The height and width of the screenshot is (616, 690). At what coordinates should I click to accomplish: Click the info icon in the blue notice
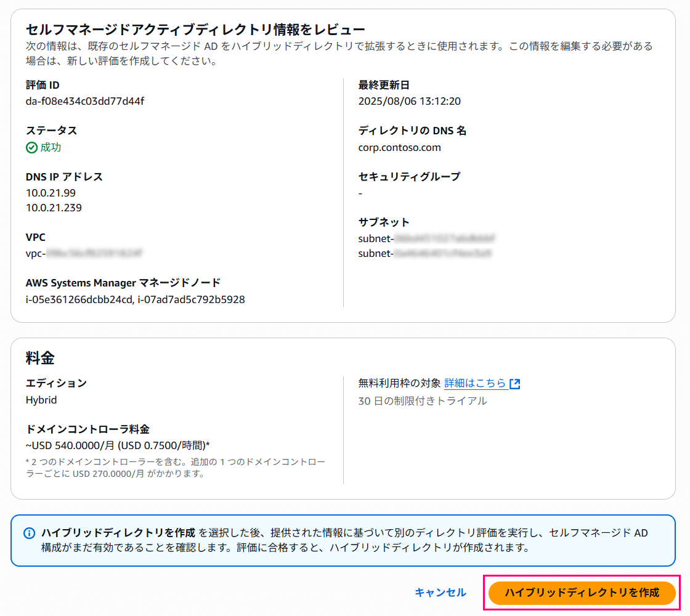pos(30,533)
